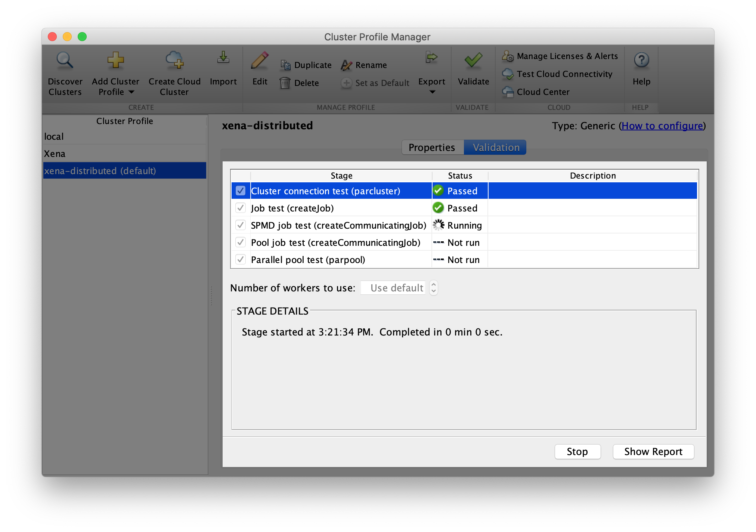Screen dimensions: 756x532
Task: Toggle the Job test (createJob) checkbox
Action: click(x=241, y=208)
